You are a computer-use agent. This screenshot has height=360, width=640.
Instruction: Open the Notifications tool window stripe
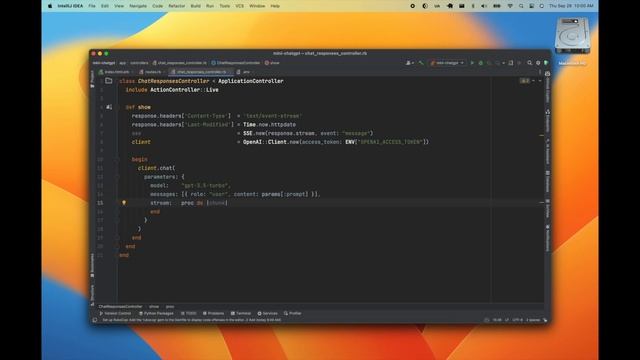point(547,238)
